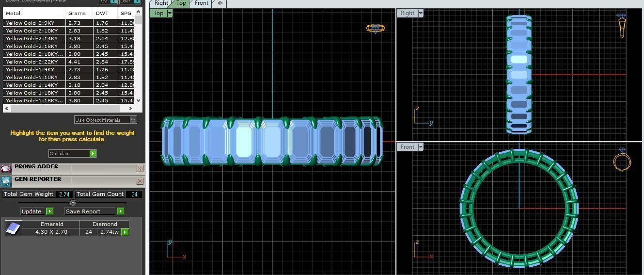Click ring preview icon in Front viewport
Image resolution: width=644 pixels, height=275 pixels.
coord(622,160)
